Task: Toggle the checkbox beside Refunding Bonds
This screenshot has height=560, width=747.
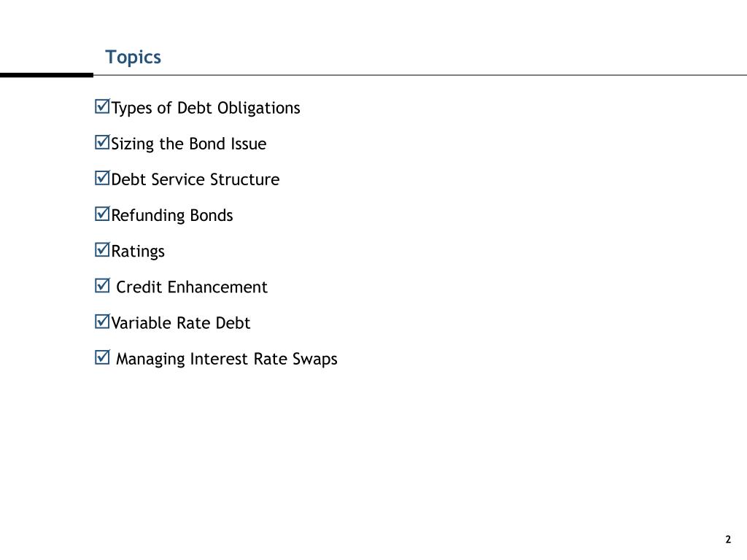Action: pyautogui.click(x=102, y=214)
